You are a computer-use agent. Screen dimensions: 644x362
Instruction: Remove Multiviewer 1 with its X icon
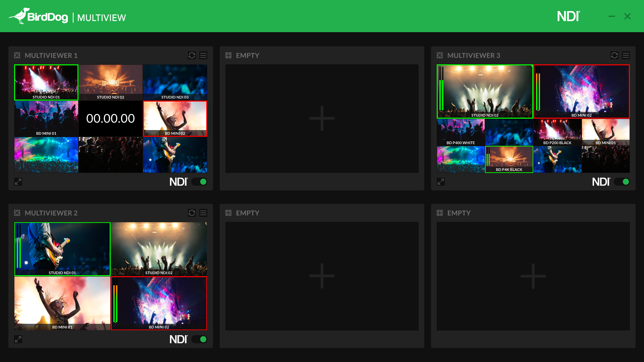(17, 55)
